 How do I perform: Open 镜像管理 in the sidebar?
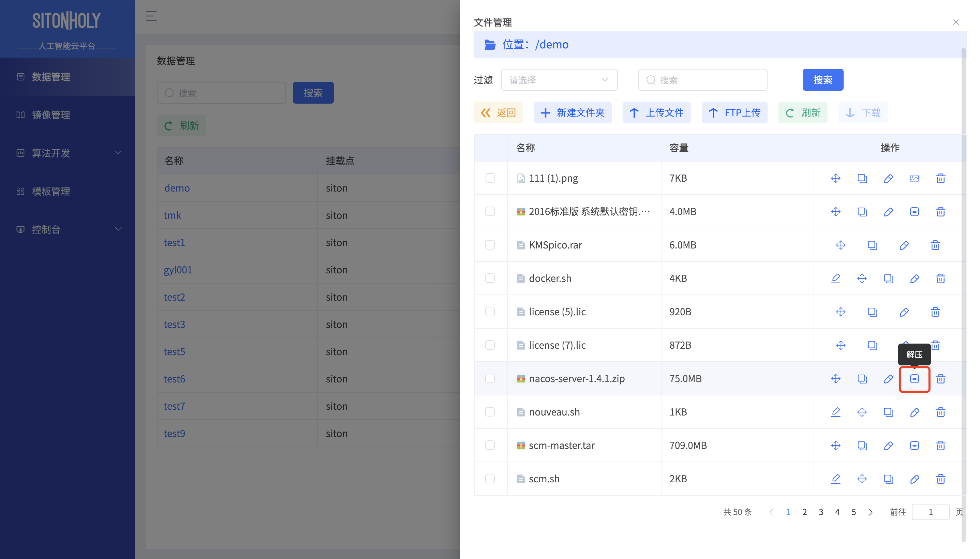tap(68, 115)
